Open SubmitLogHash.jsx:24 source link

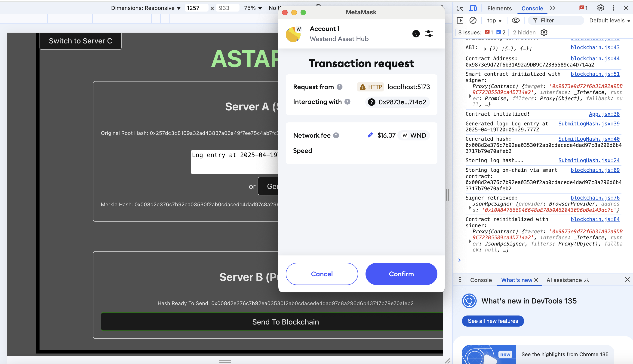point(589,161)
